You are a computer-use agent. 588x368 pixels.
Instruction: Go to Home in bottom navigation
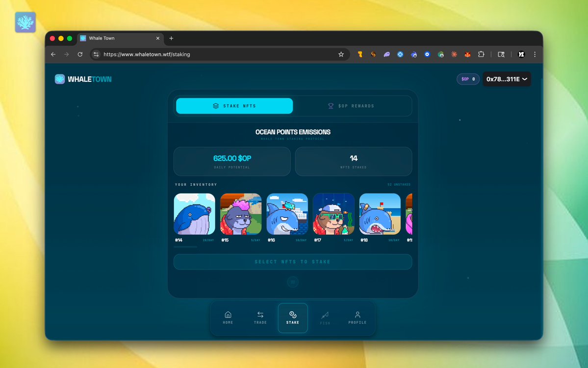(x=228, y=318)
